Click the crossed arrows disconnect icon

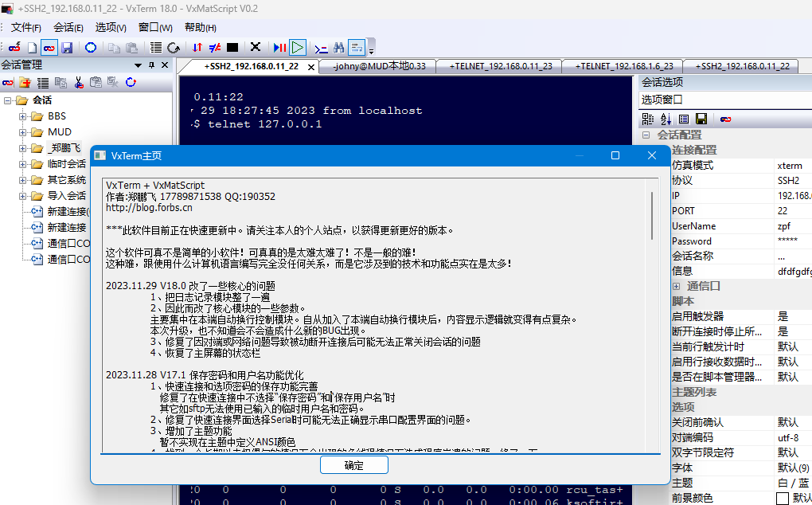[x=214, y=48]
